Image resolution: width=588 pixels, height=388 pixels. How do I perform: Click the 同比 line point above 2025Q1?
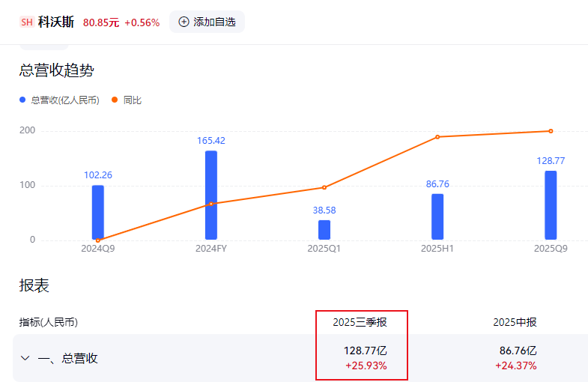(324, 187)
